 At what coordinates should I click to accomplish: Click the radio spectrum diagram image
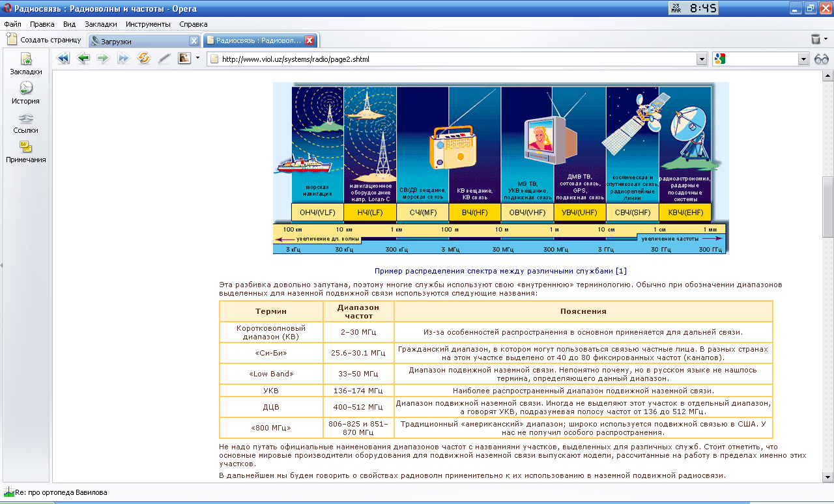pyautogui.click(x=500, y=168)
